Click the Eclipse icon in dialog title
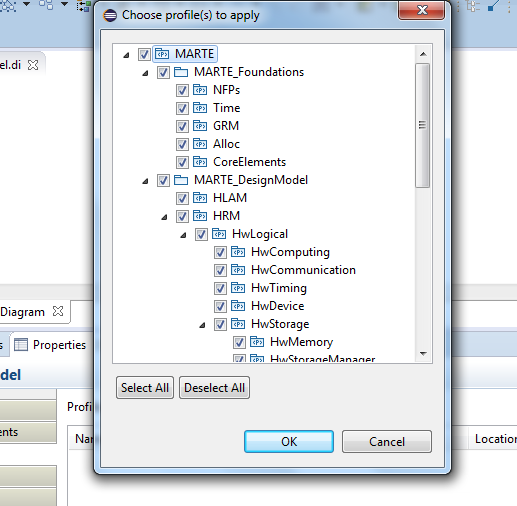 [110, 15]
